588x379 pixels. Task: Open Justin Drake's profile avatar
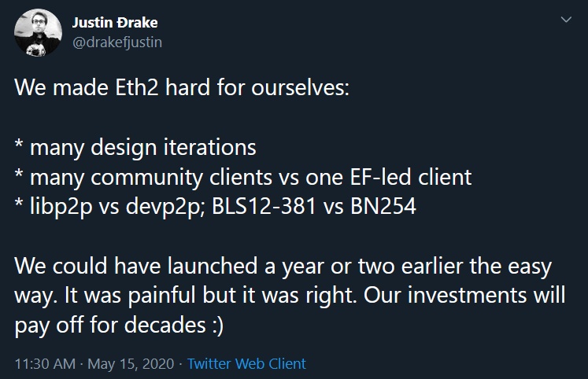point(38,32)
